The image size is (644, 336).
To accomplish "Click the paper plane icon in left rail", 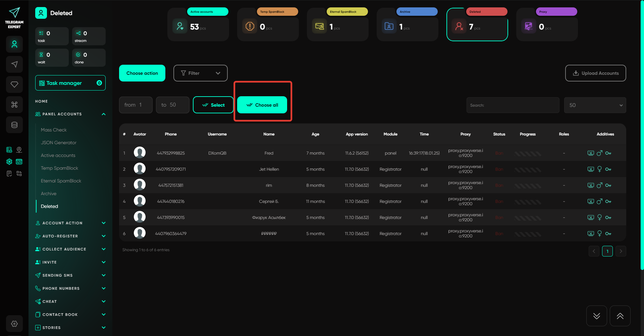I will tap(14, 64).
